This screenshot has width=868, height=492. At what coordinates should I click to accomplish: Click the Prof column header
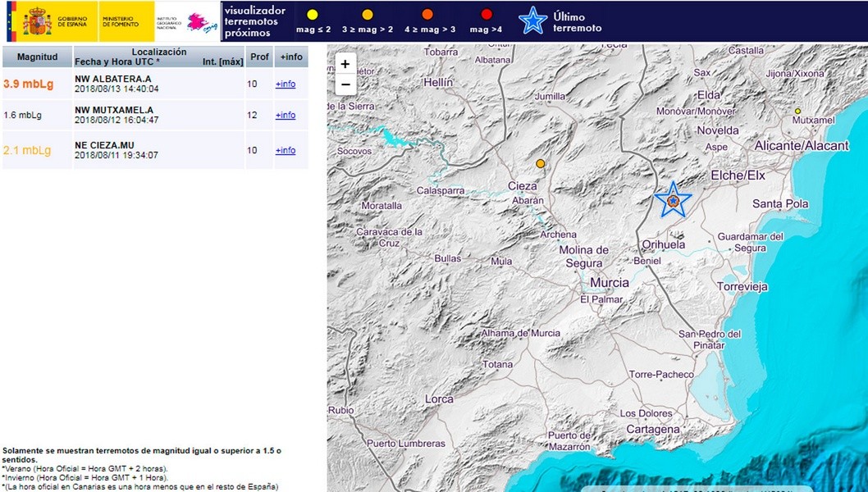tap(259, 57)
